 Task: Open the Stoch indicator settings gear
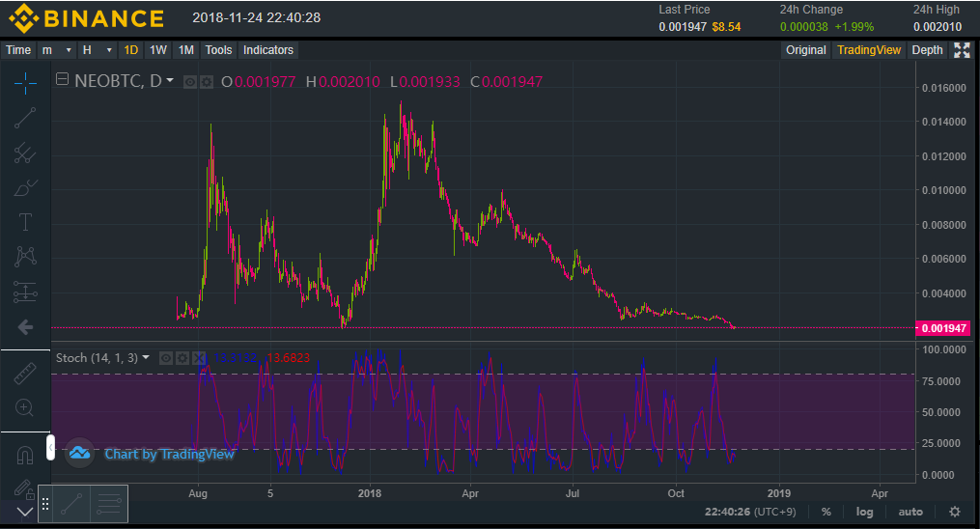coord(182,358)
